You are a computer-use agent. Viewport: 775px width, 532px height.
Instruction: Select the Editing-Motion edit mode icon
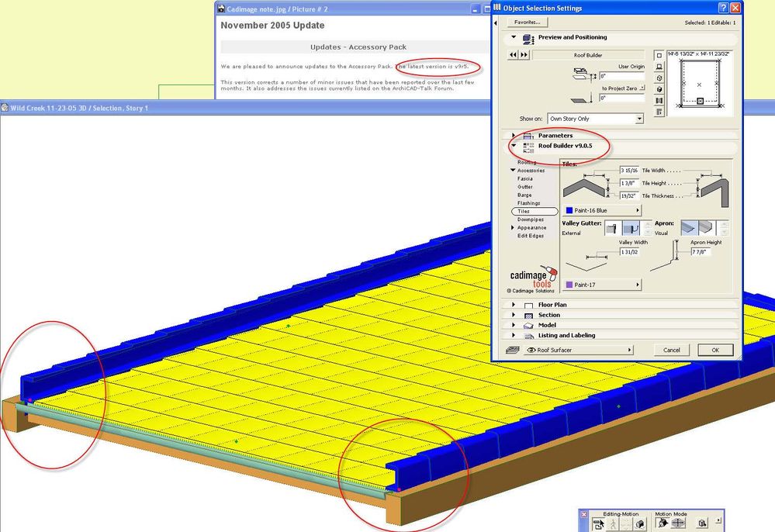tap(599, 523)
